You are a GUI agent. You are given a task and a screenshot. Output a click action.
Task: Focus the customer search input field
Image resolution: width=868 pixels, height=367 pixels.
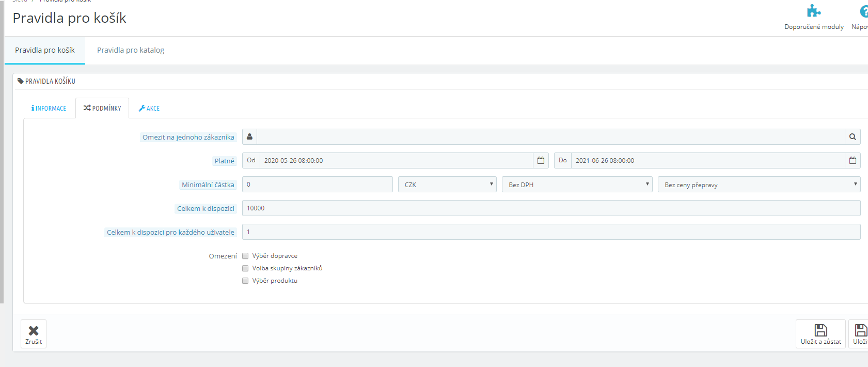point(551,137)
